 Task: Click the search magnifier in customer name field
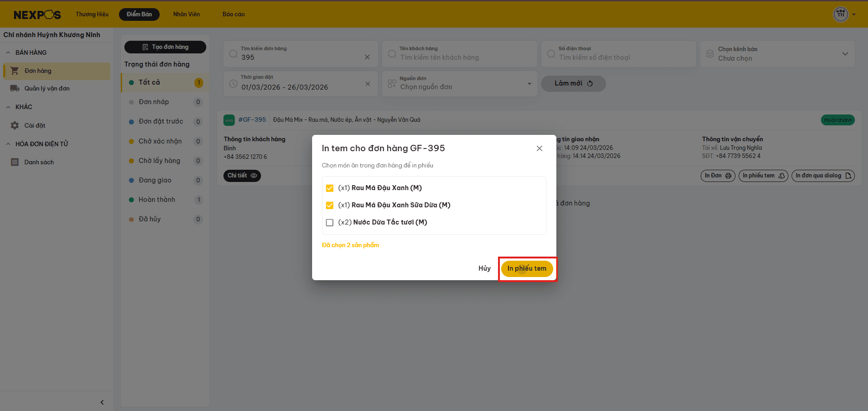392,54
